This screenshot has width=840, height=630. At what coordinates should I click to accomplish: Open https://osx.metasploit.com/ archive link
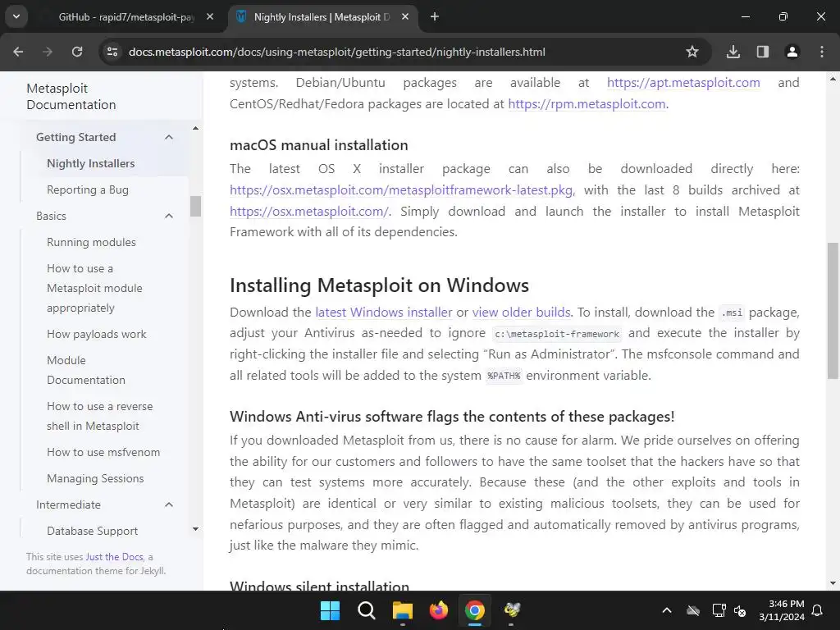tap(308, 212)
